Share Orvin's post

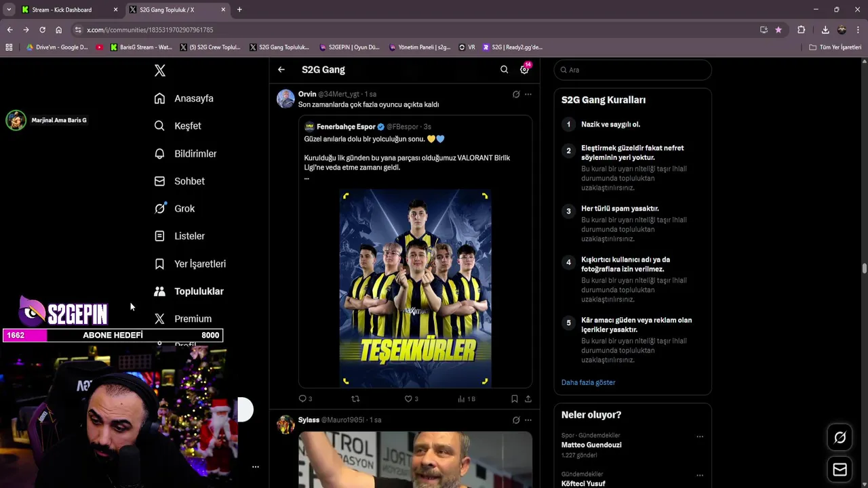(528, 399)
